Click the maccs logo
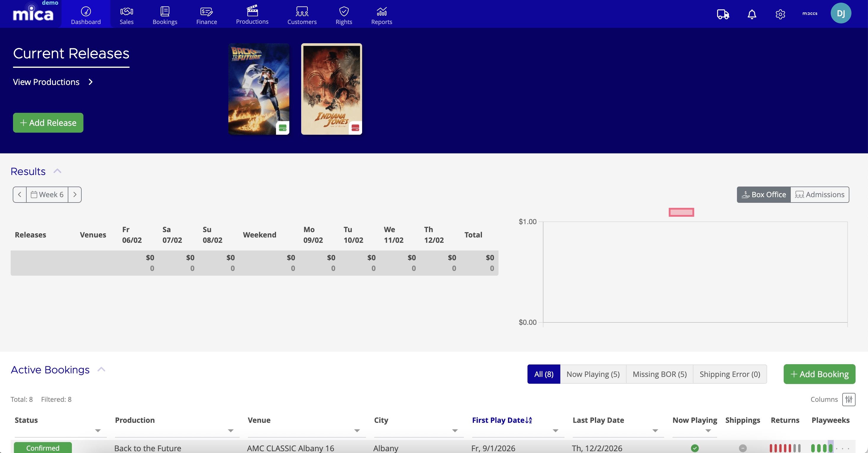The width and height of the screenshot is (868, 453). point(810,14)
